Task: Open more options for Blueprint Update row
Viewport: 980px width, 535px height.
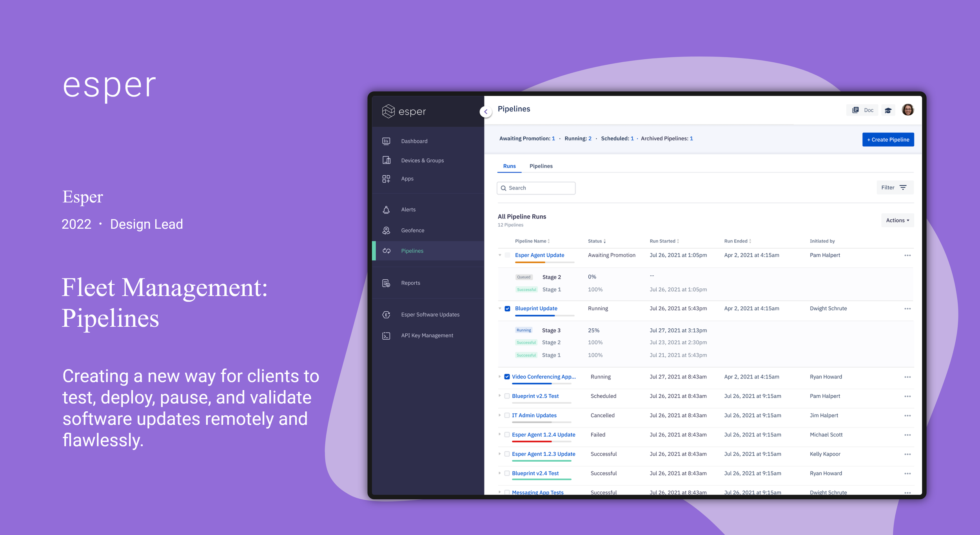Action: (907, 309)
